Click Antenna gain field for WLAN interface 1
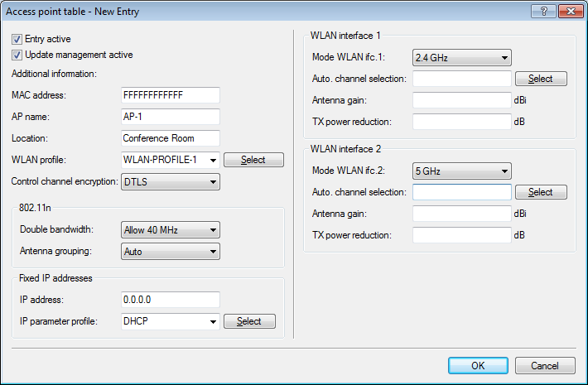Screen dimensions: 588x385 point(461,100)
